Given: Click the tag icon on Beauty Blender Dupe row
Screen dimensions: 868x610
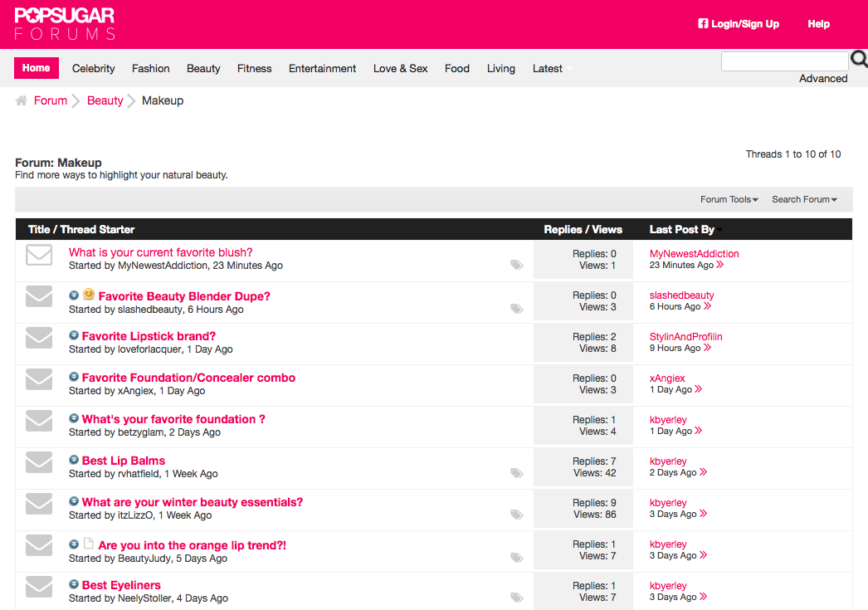Looking at the screenshot, I should coord(516,309).
